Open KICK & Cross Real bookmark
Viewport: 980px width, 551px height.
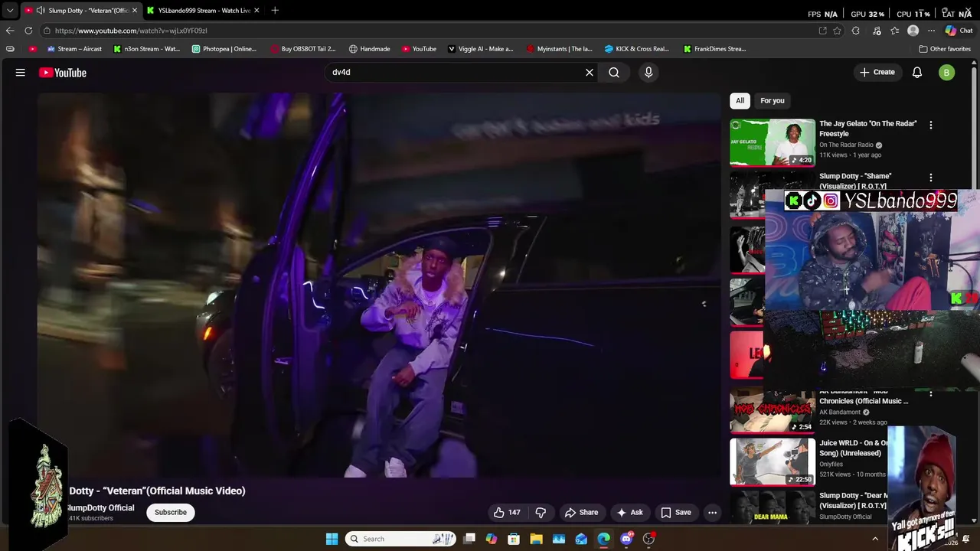[x=637, y=49]
